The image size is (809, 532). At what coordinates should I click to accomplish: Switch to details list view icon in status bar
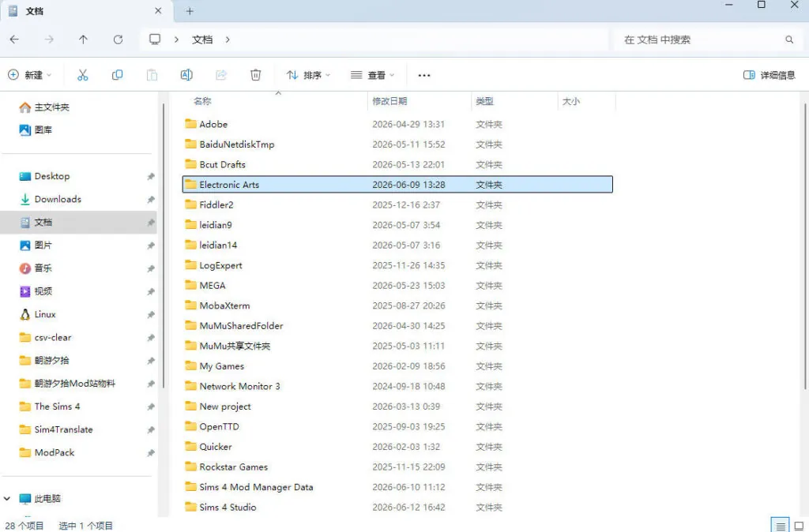[780, 526]
